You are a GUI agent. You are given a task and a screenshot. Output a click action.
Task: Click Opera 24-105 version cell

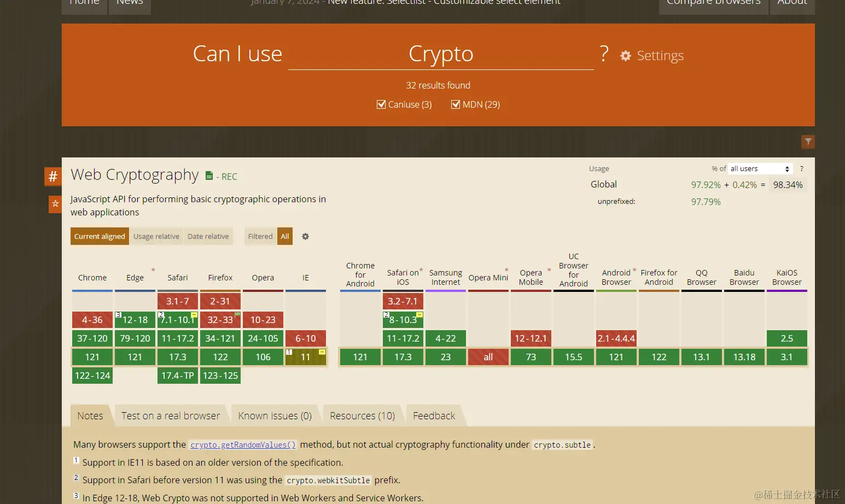263,338
